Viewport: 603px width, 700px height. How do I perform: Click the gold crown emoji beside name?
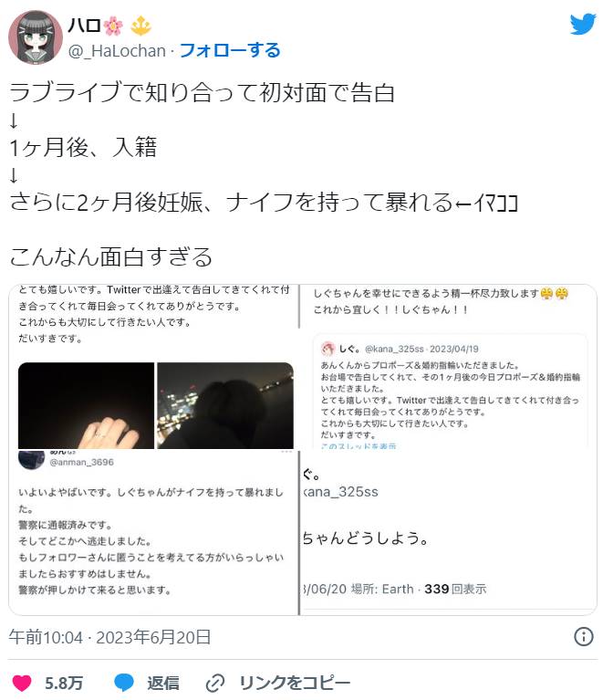(x=140, y=26)
